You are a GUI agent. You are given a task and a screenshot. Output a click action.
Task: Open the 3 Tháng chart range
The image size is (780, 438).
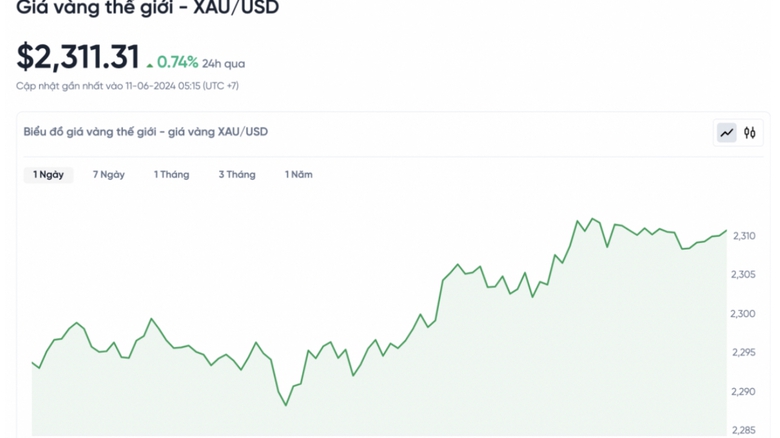(237, 175)
